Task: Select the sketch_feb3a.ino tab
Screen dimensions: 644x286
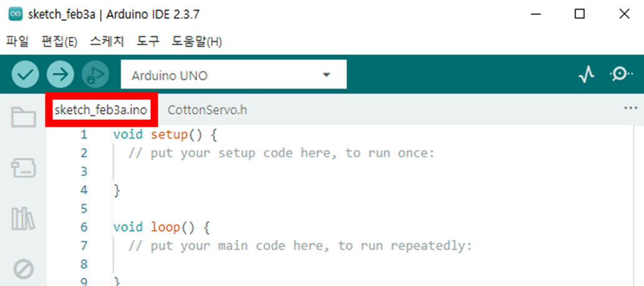Action: point(101,110)
